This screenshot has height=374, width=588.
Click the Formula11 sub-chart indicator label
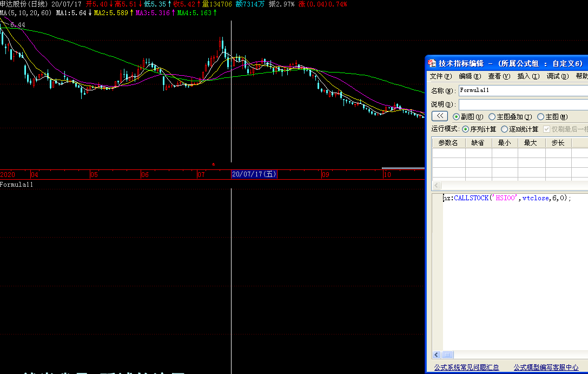[17, 184]
